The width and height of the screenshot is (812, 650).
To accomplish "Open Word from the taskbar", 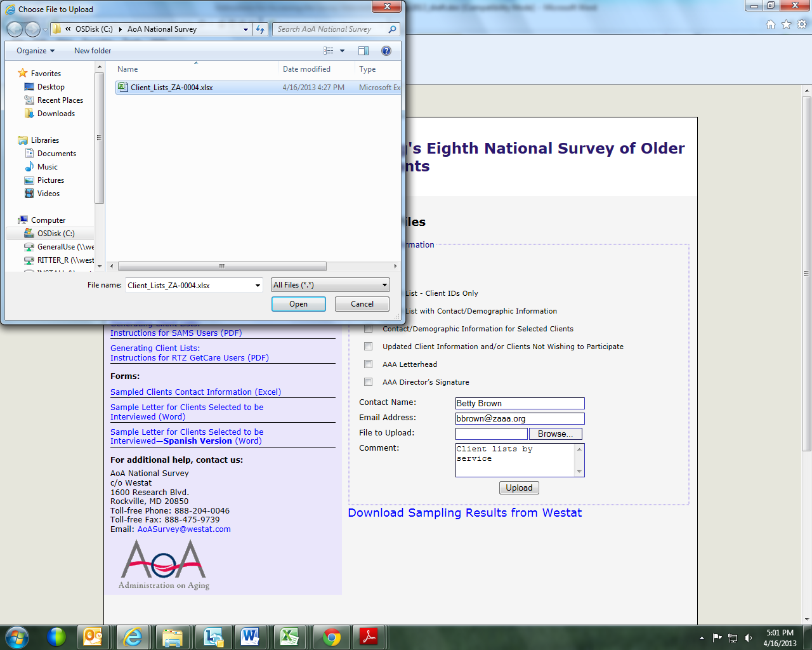I will [x=250, y=637].
